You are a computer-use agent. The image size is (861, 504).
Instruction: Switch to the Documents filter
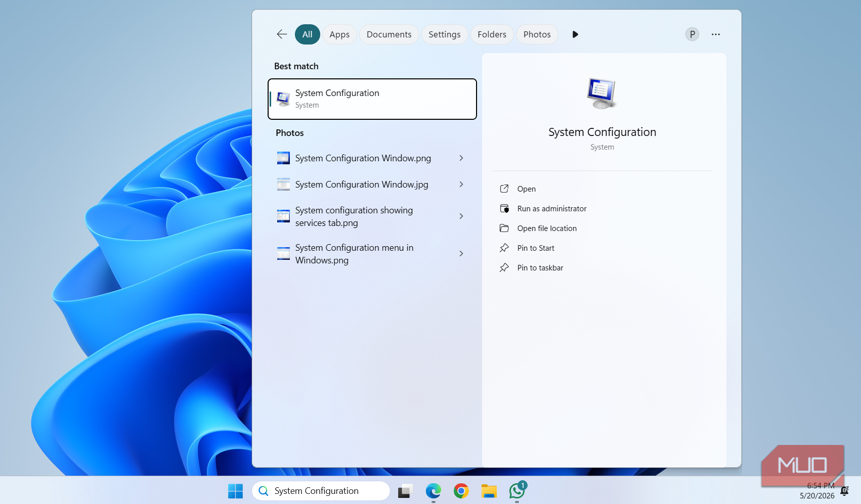click(389, 34)
